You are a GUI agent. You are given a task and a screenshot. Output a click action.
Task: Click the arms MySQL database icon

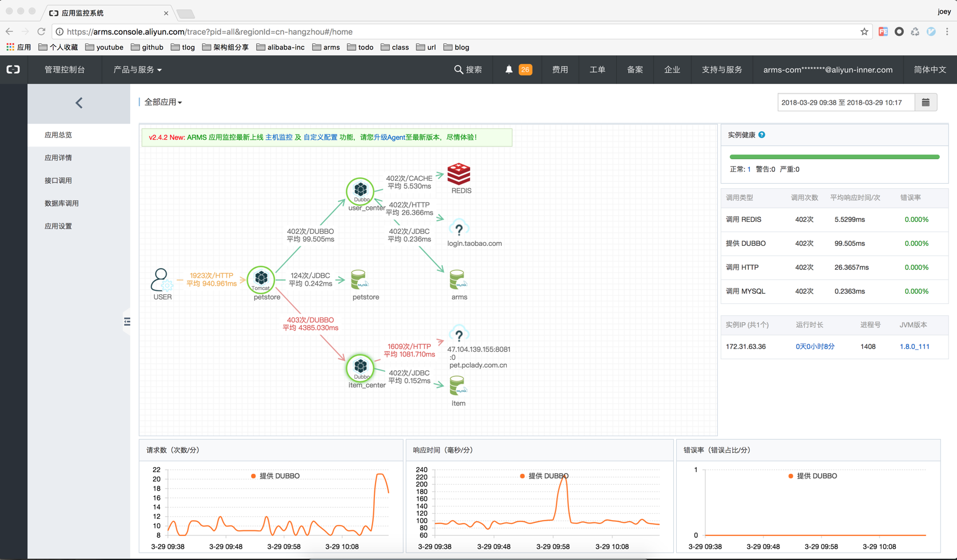[x=458, y=281]
